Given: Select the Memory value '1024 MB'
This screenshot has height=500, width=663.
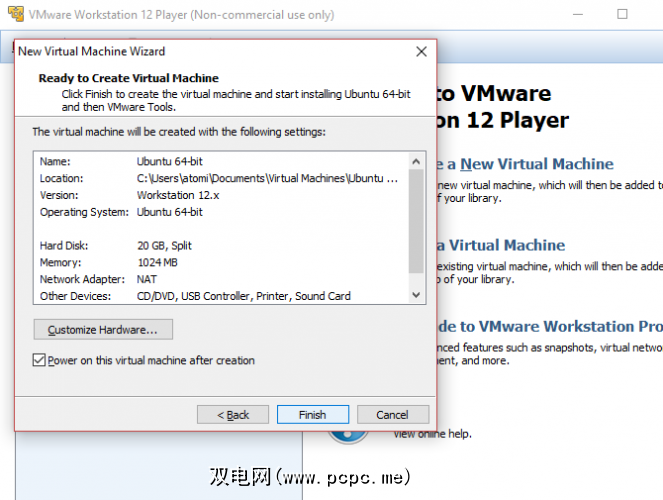Looking at the screenshot, I should [157, 262].
